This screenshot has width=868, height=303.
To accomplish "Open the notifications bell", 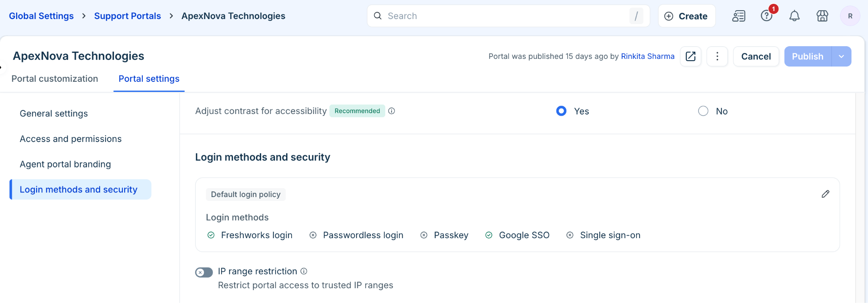I will [x=794, y=16].
